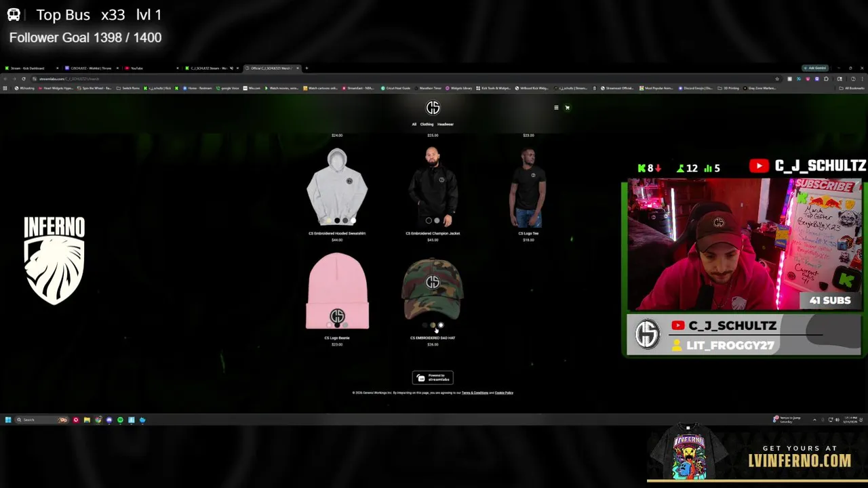Click the $18.00 price under CS Logo Tee
Image resolution: width=868 pixels, height=488 pixels.
pos(528,240)
